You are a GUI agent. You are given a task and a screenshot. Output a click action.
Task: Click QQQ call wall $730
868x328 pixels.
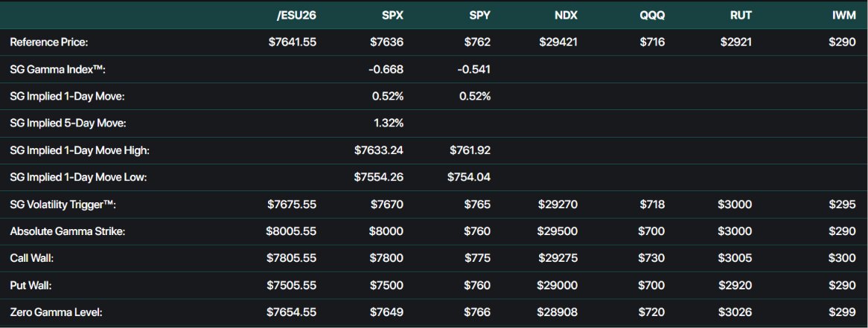pos(651,258)
